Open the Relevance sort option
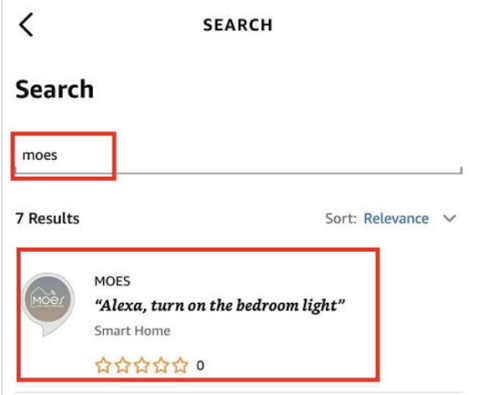480x395 pixels. 396,219
